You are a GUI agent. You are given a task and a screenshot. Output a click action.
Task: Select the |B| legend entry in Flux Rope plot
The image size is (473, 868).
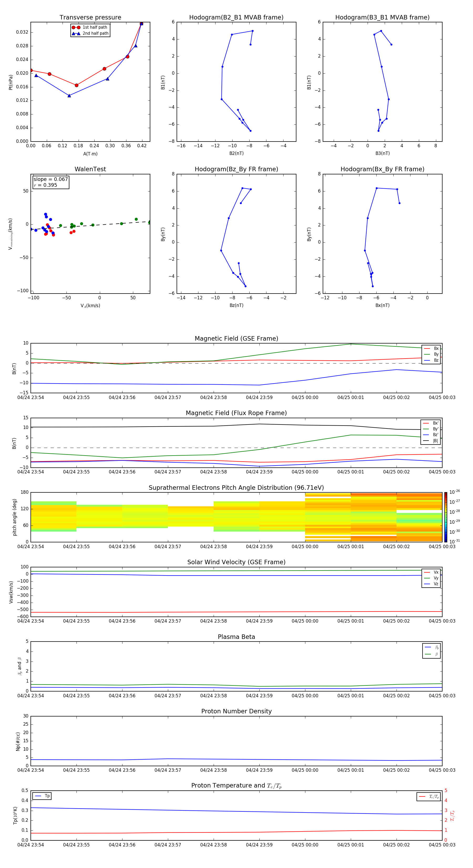point(431,441)
